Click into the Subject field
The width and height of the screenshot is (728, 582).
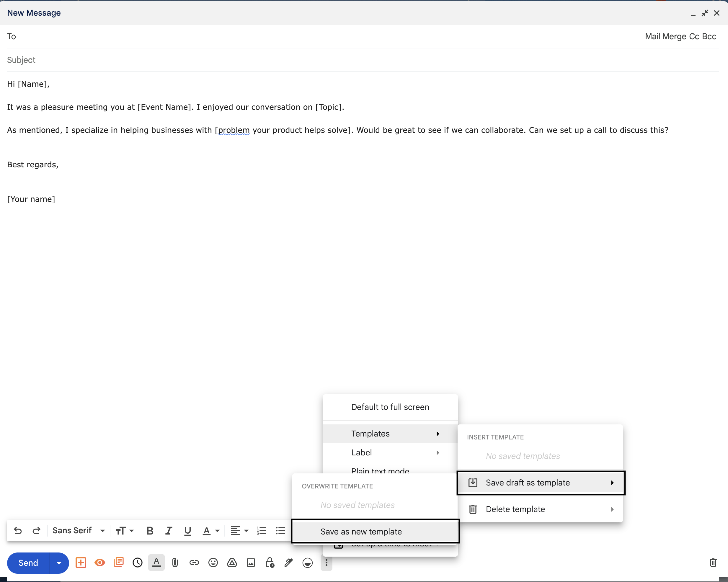click(338, 60)
